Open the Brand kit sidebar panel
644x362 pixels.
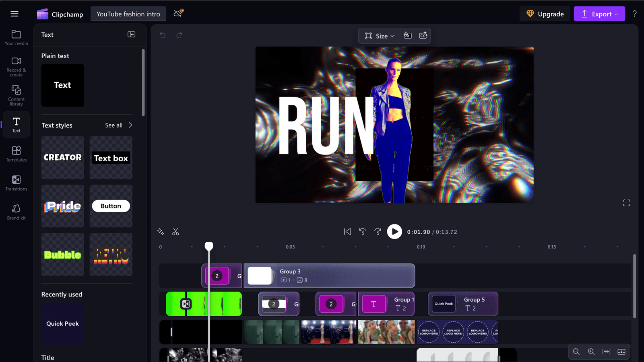16,212
